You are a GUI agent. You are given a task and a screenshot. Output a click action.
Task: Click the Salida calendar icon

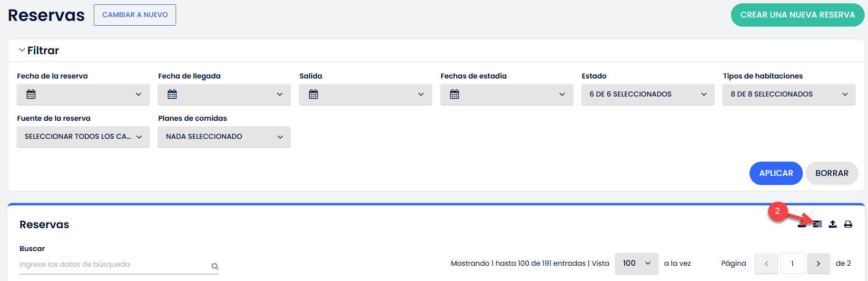pos(313,94)
